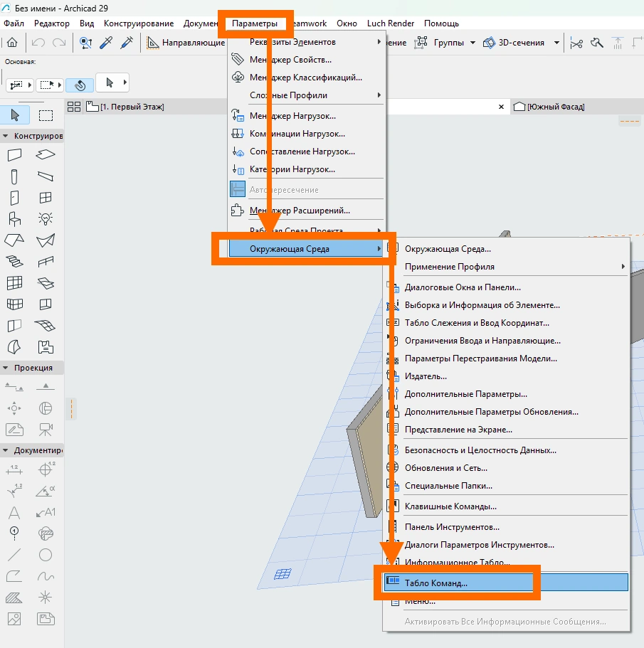Choose Диалоговые Окна и Панели entry
Screen dimensions: 644x648
[x=505, y=287]
